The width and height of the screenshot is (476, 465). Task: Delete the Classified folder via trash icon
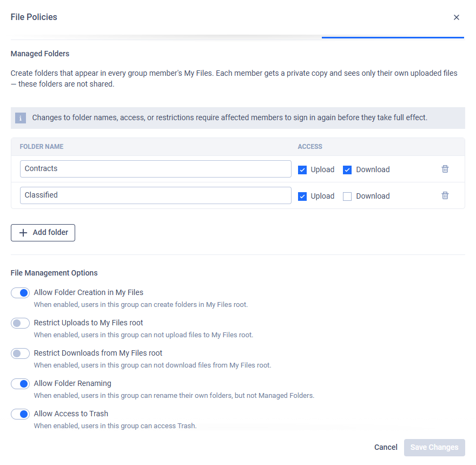[x=445, y=195]
